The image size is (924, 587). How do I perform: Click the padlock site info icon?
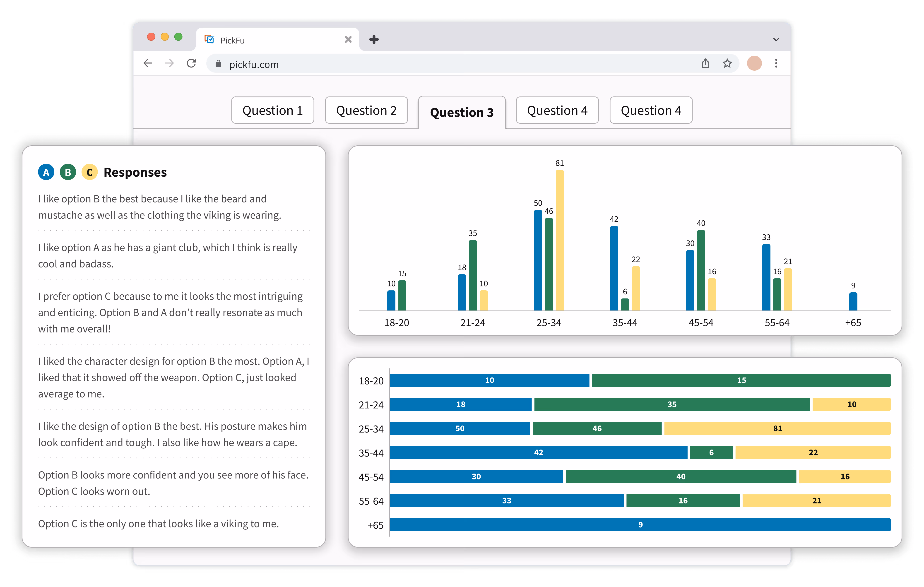(x=218, y=64)
